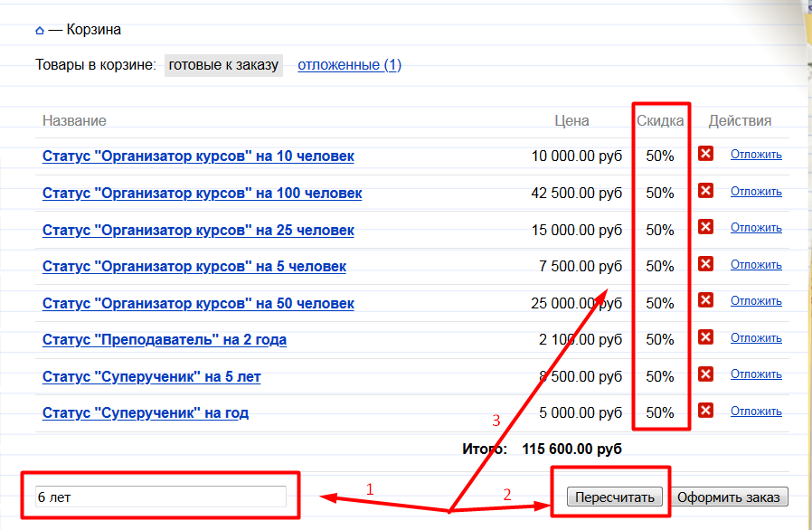This screenshot has height=530, width=812.
Task: Delete "Организатор курсов" на 100 человек item
Action: coord(706,191)
